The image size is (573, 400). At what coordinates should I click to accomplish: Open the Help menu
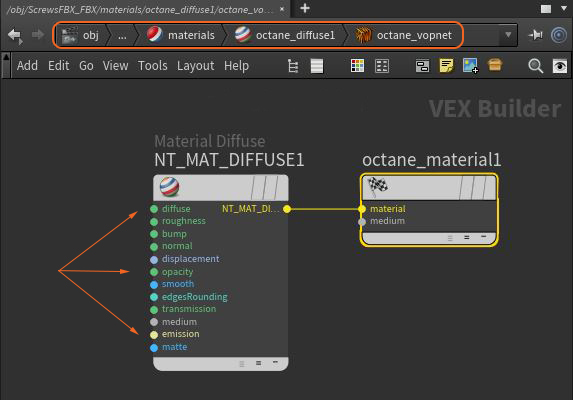click(236, 66)
